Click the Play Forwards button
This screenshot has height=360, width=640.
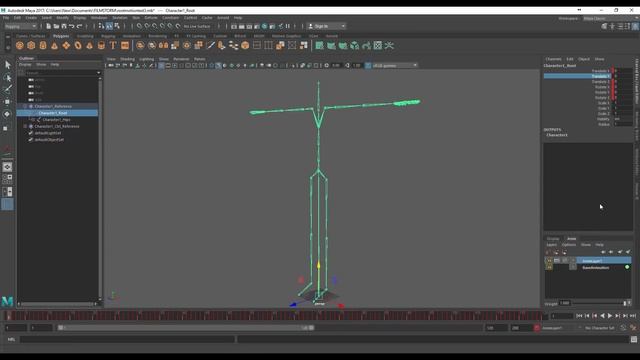click(610, 316)
